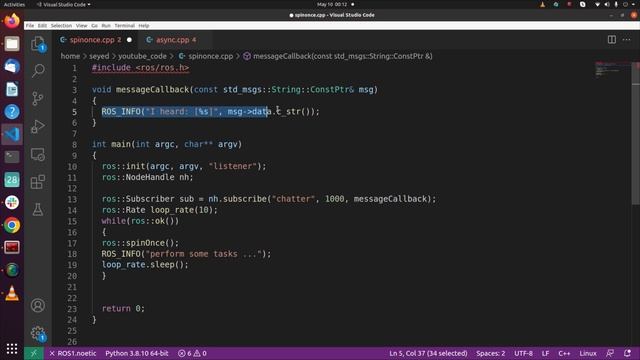
Task: Open editor More Actions ellipsis
Action: [627, 40]
